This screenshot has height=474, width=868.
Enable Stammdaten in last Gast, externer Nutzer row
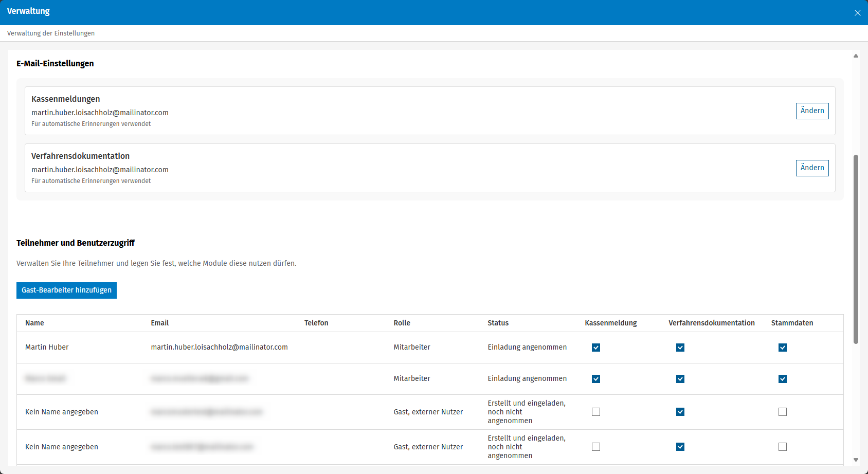783,447
